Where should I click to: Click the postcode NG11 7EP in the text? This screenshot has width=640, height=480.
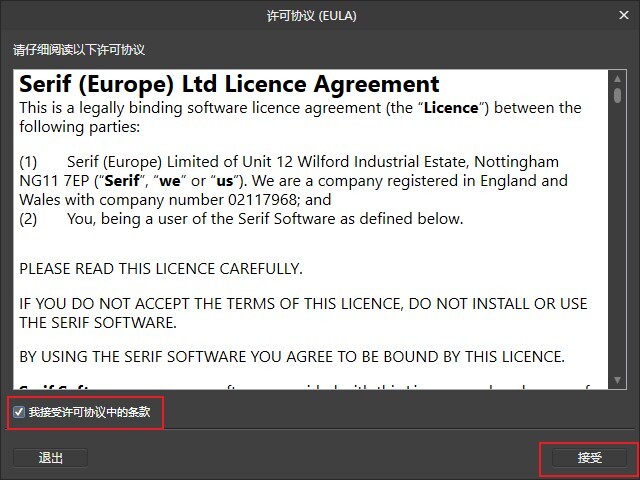(x=54, y=181)
